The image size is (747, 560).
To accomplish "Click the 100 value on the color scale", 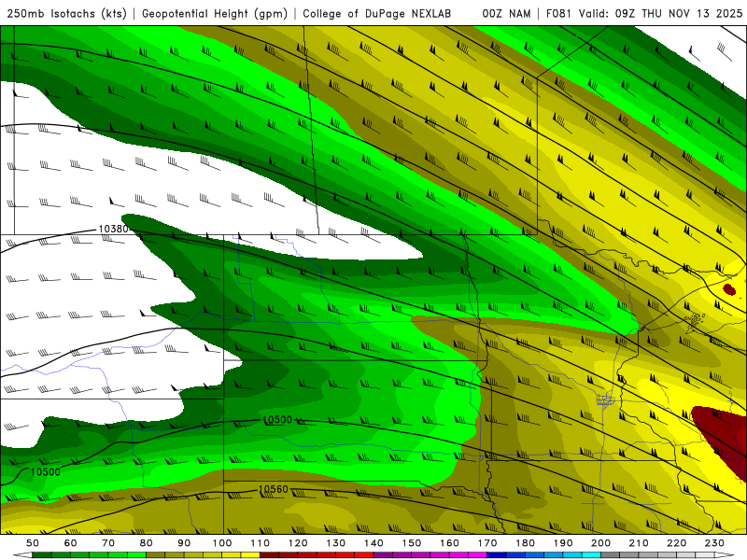I will (x=222, y=543).
